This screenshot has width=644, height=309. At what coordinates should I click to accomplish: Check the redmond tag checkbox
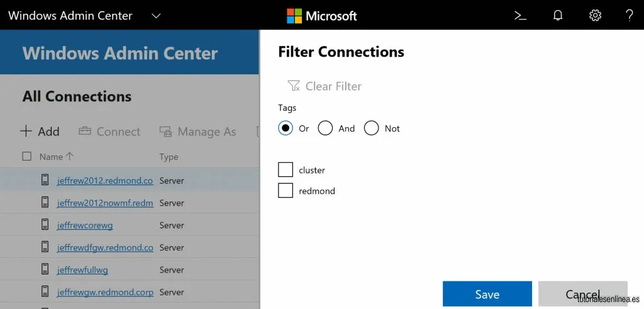286,190
